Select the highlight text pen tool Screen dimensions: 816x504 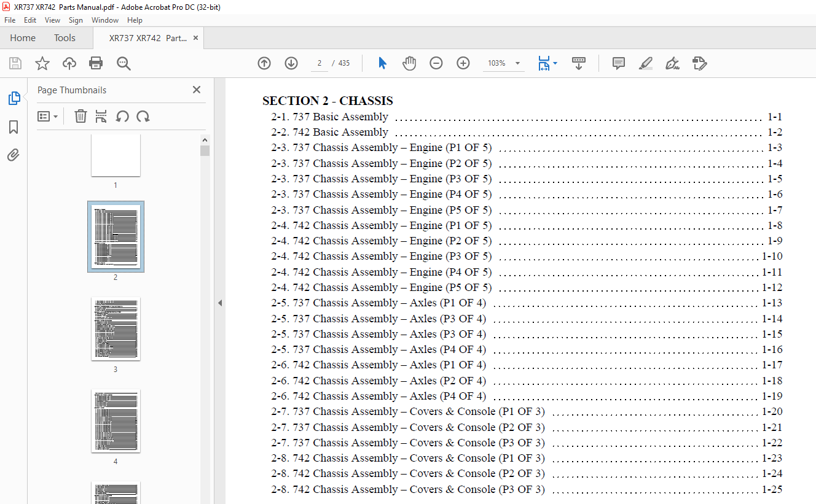[645, 63]
